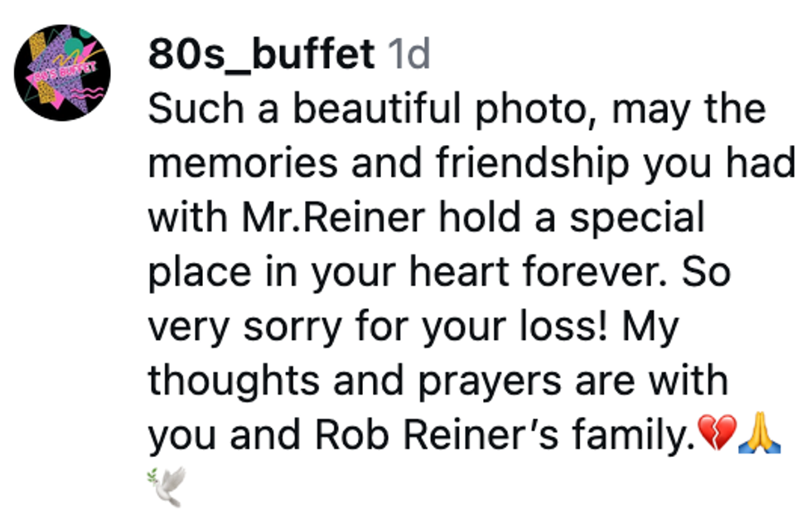The image size is (812, 520).
Task: Open the 80s_buffet profile picture
Action: coord(62,72)
